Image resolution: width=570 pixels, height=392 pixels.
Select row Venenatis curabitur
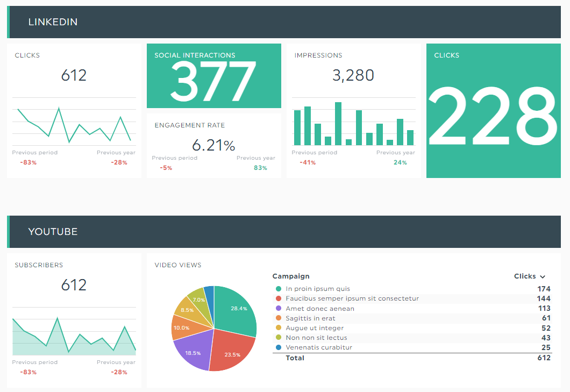(x=412, y=347)
